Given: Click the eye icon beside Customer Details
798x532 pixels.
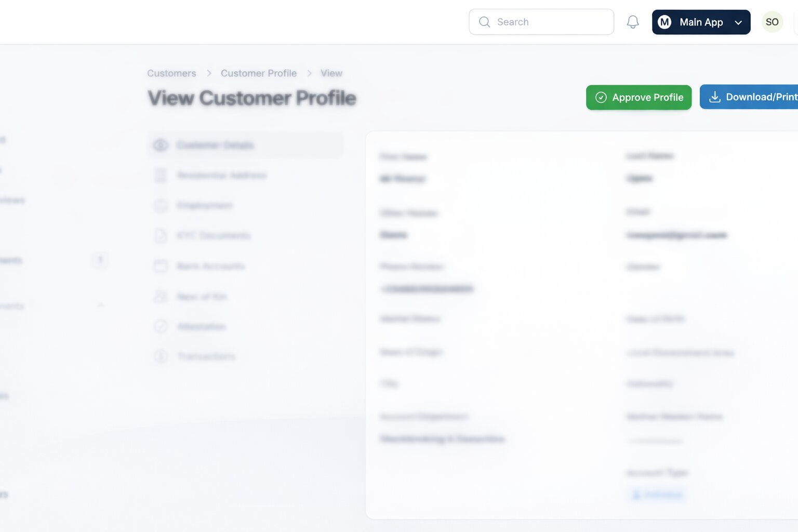Looking at the screenshot, I should pyautogui.click(x=161, y=145).
